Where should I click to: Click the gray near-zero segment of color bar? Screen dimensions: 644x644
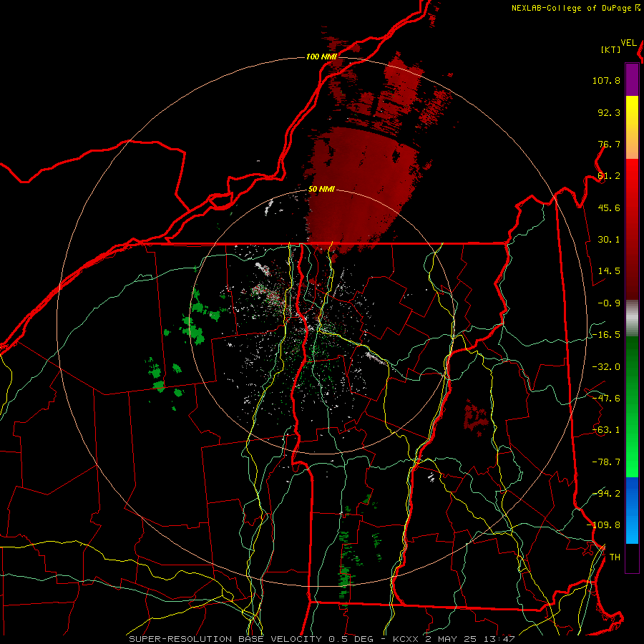[632, 318]
